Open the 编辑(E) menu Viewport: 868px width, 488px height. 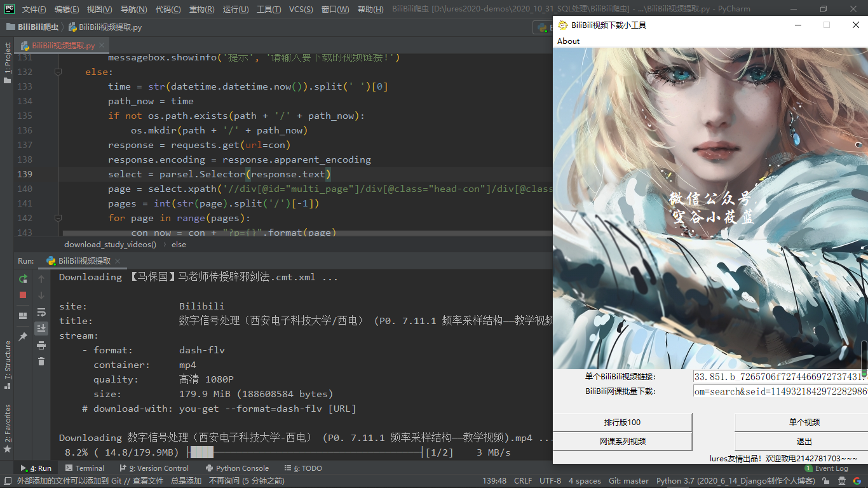(x=67, y=9)
